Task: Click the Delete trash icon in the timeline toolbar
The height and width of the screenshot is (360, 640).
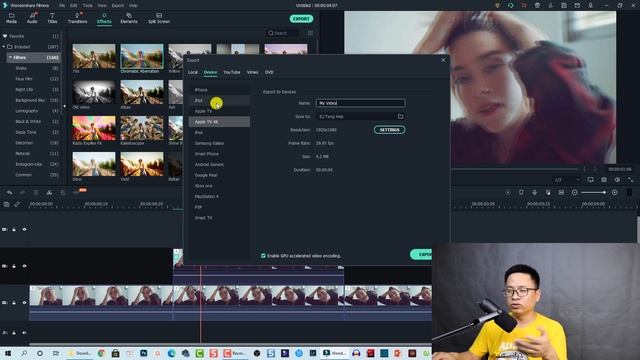Action: pyautogui.click(x=36, y=192)
